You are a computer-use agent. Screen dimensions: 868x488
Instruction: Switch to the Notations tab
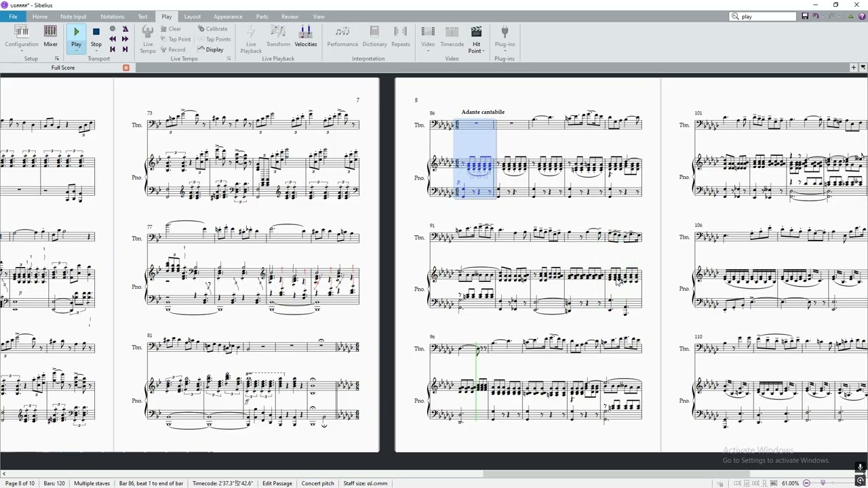pos(113,16)
